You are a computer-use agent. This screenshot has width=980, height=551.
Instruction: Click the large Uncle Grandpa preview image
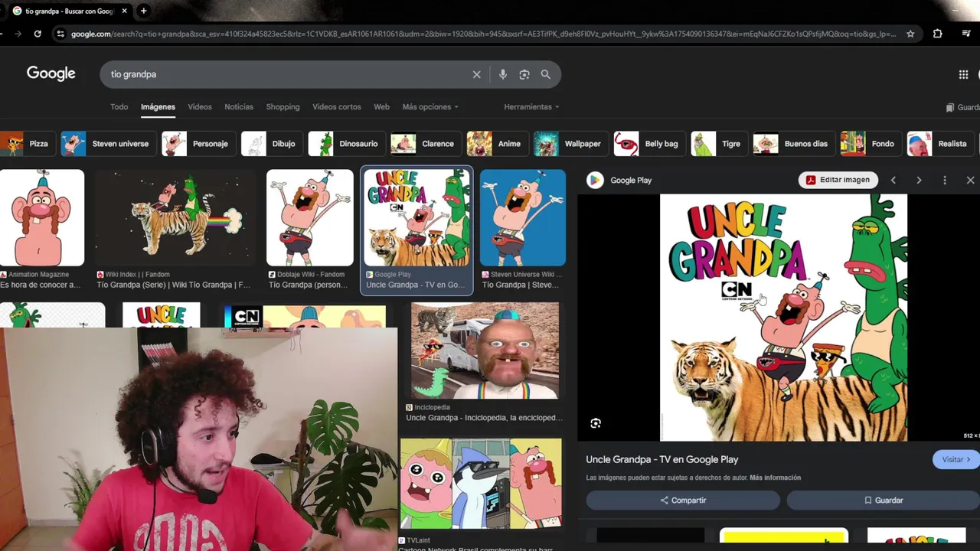pos(783,318)
